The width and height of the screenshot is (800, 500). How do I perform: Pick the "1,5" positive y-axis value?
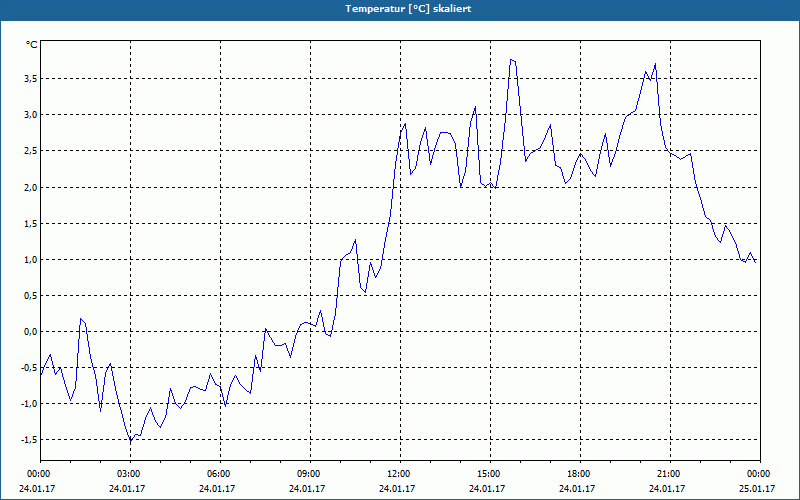click(x=31, y=223)
